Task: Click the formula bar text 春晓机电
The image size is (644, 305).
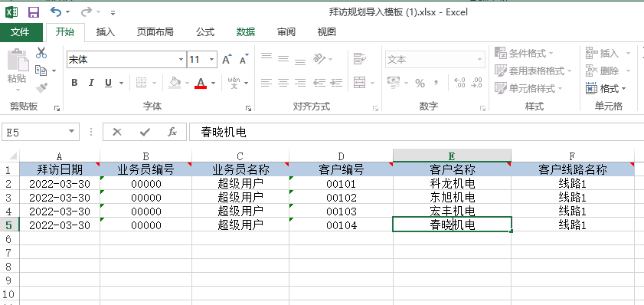Action: tap(224, 132)
